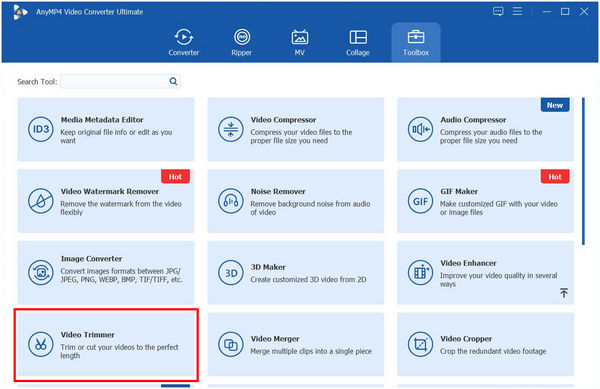Click "Merge multiple clips into a single piece" text
Screen dimensions: 600x389
pyautogui.click(x=311, y=351)
